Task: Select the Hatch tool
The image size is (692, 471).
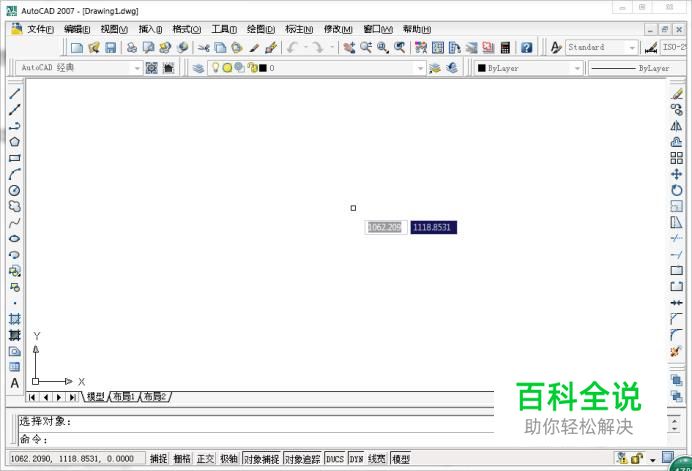Action: pyautogui.click(x=15, y=319)
